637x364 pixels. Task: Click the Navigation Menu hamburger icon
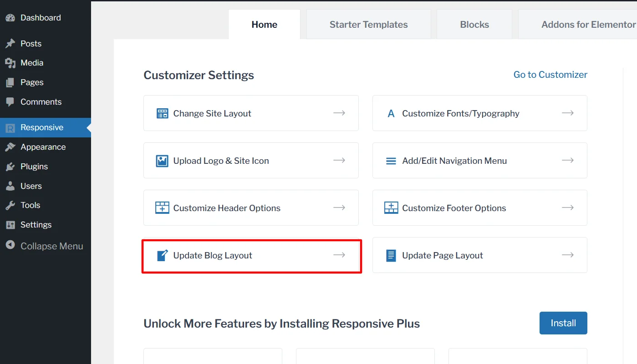391,161
